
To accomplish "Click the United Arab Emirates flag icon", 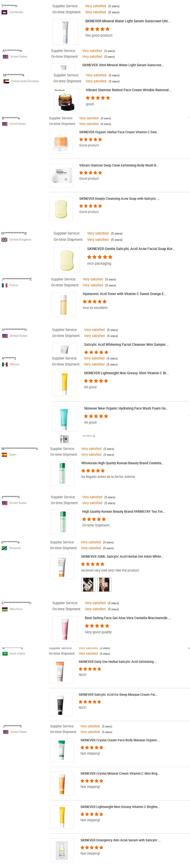I will pyautogui.click(x=6, y=81).
